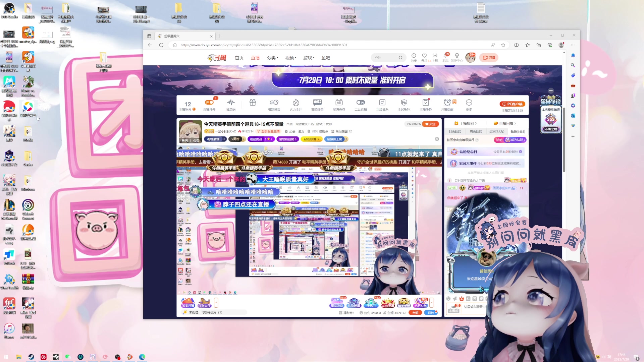Viewport: 644px width, 362px height.
Task: Click the 历史 history clock icon
Action: click(414, 56)
